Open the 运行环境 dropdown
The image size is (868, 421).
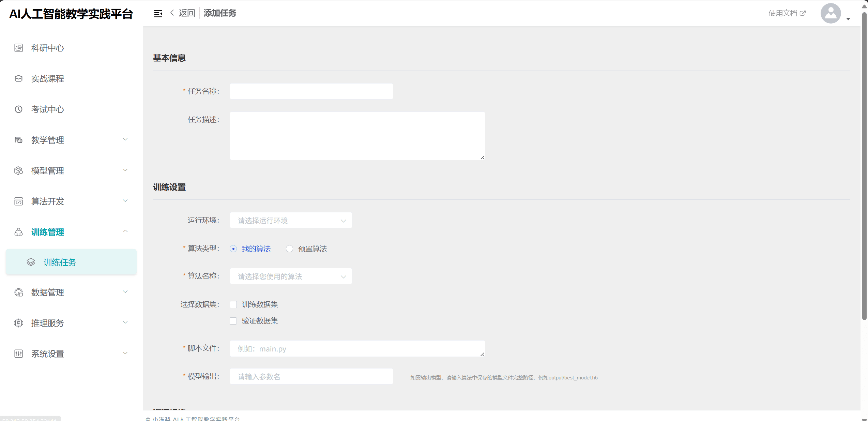point(291,221)
